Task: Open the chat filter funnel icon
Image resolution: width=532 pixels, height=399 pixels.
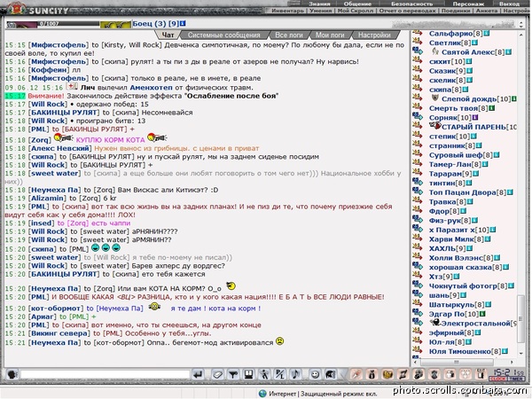Action: pyautogui.click(x=233, y=374)
